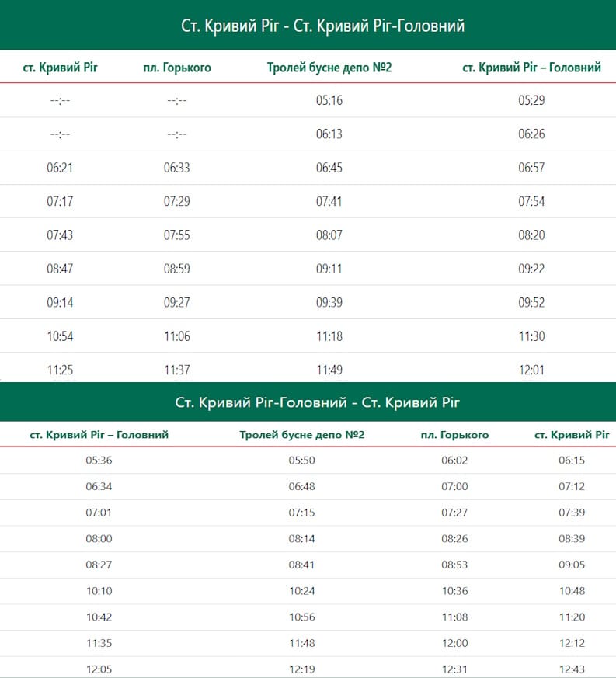616x678 pixels.
Task: Select the 06:26 arrival time
Action: coord(531,134)
